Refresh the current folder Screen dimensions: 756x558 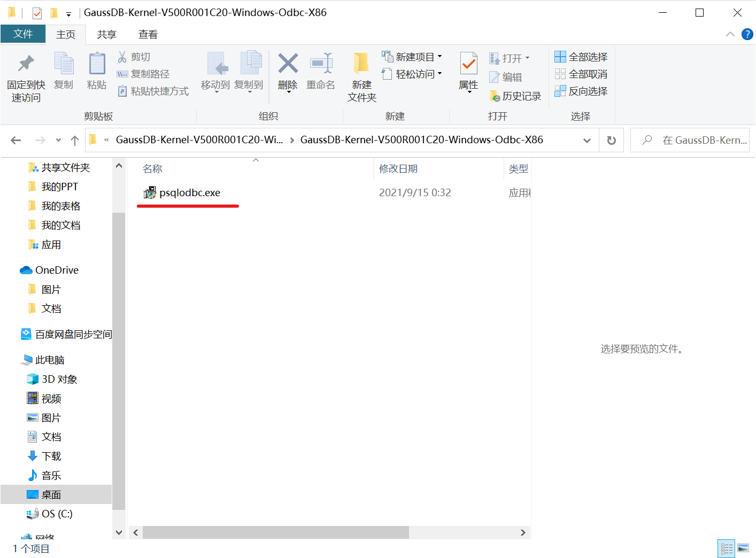(612, 140)
